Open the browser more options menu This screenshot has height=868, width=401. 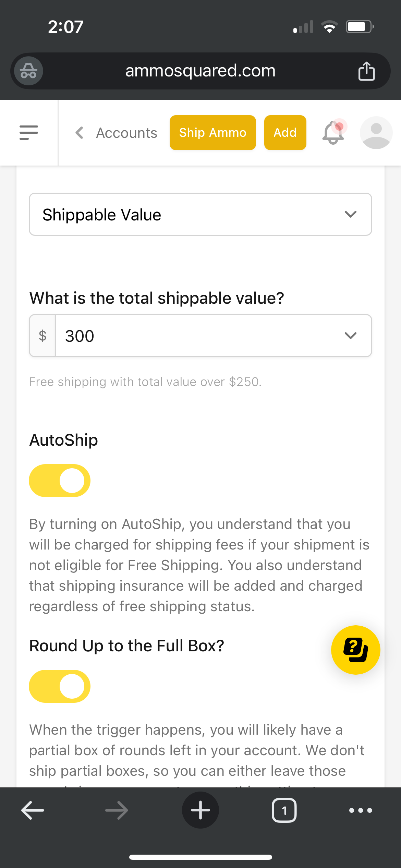(361, 810)
